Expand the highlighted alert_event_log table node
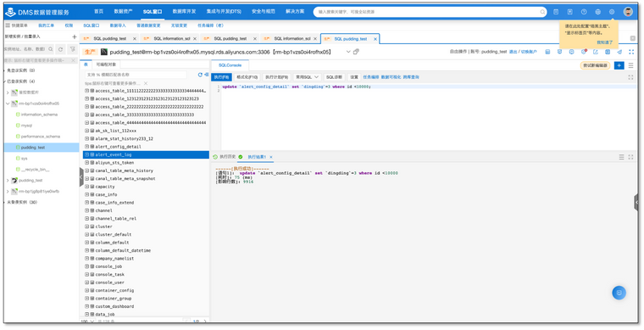This screenshot has height=330, width=644. pos(86,154)
